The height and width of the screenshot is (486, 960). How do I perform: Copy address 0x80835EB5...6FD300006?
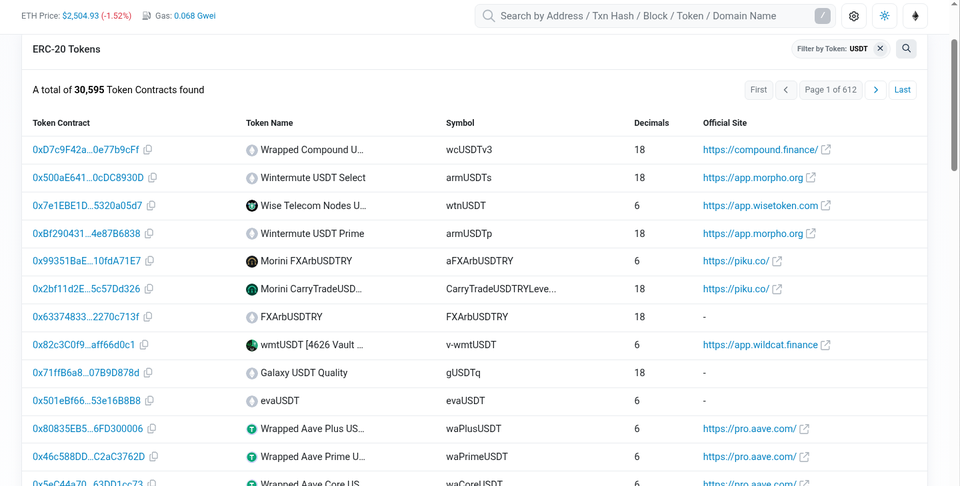[x=152, y=429]
